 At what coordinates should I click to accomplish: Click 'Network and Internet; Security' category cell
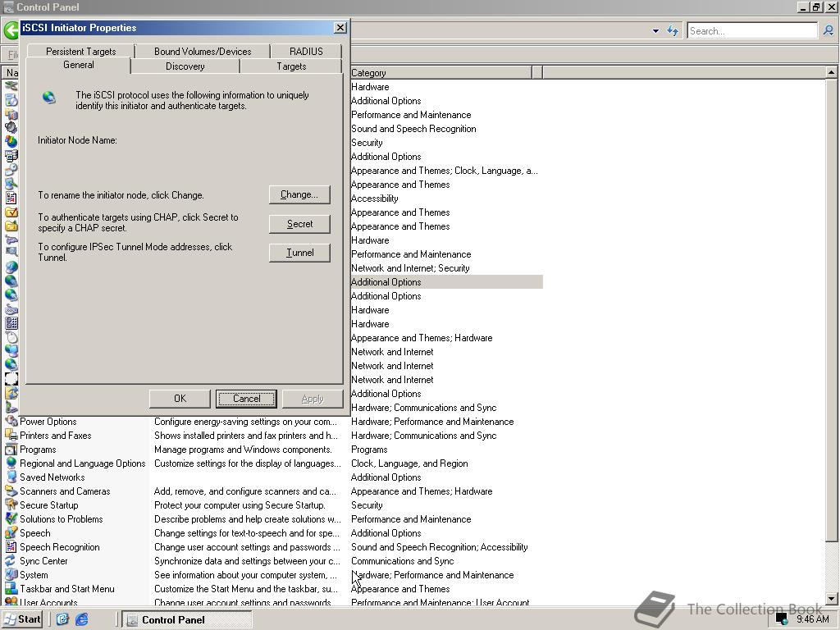coord(410,268)
